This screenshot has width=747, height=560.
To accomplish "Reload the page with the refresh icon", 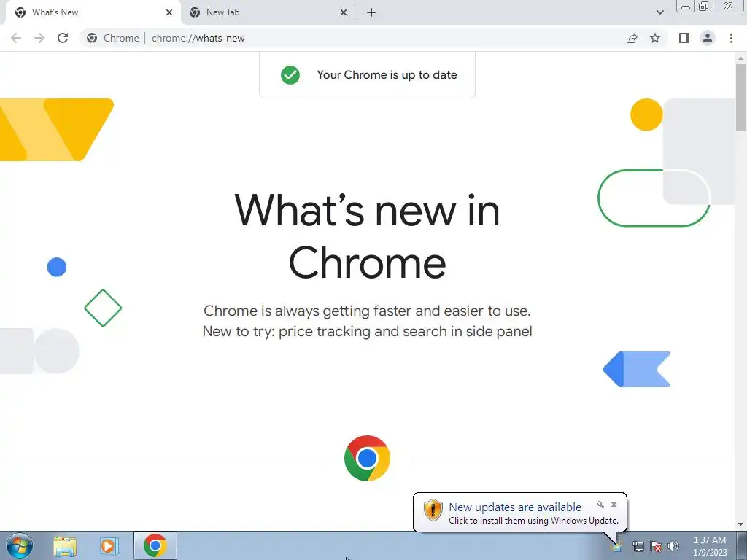I will click(63, 38).
